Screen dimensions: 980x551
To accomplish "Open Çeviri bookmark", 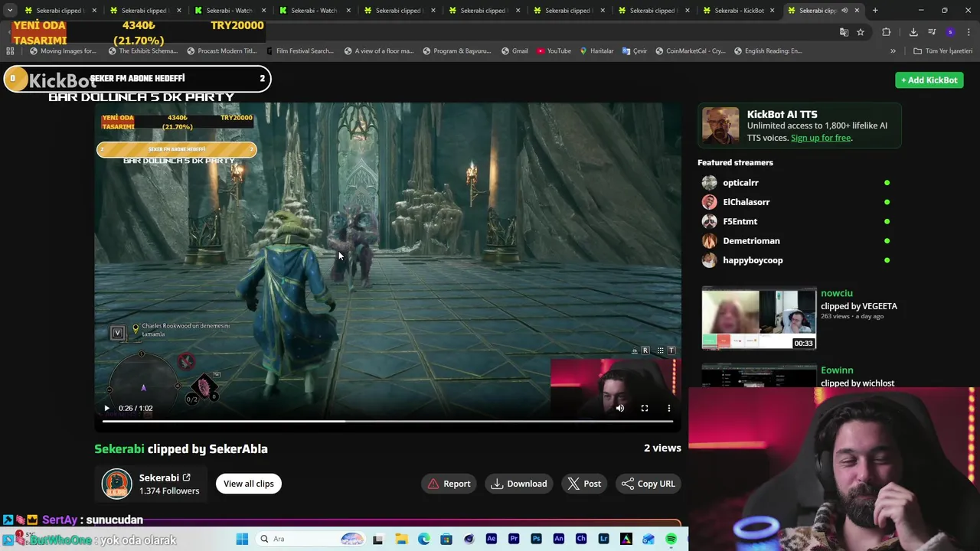I will tap(635, 51).
